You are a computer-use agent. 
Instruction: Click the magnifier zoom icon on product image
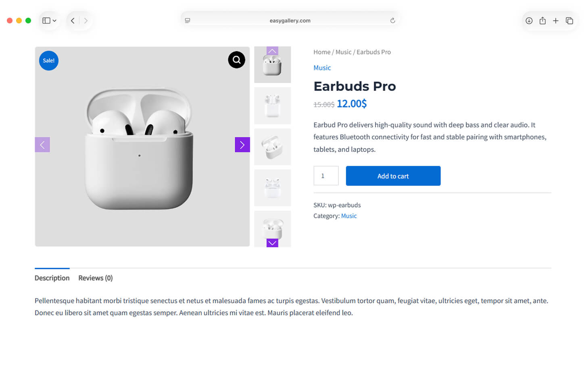tap(236, 60)
